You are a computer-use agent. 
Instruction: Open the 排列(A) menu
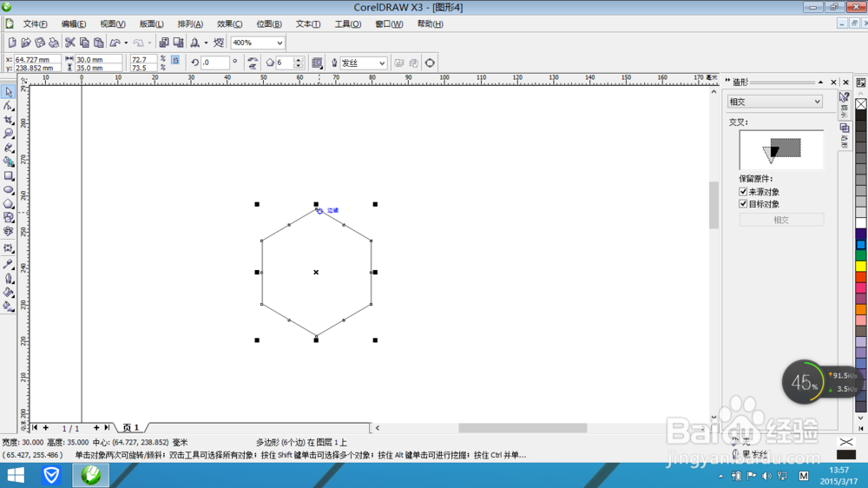coord(190,23)
